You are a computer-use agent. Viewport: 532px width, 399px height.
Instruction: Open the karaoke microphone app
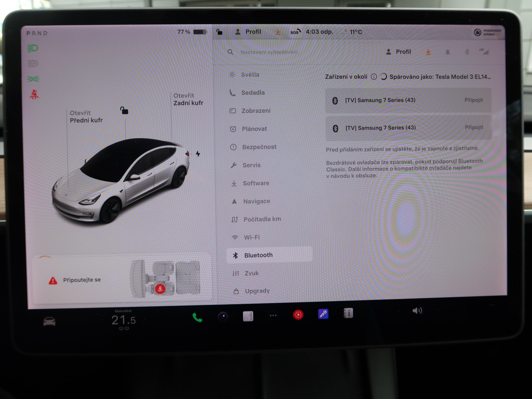(323, 314)
